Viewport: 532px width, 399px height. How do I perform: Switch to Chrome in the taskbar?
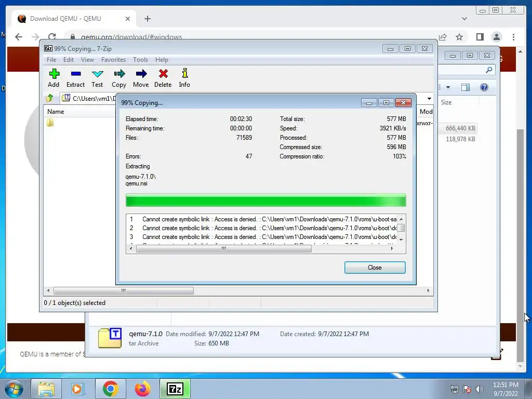[x=110, y=389]
